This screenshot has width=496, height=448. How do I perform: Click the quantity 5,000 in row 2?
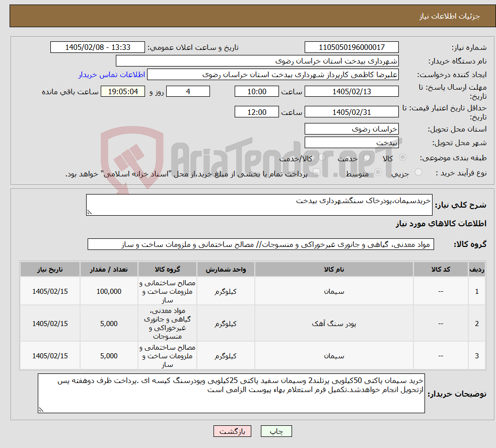(x=109, y=324)
